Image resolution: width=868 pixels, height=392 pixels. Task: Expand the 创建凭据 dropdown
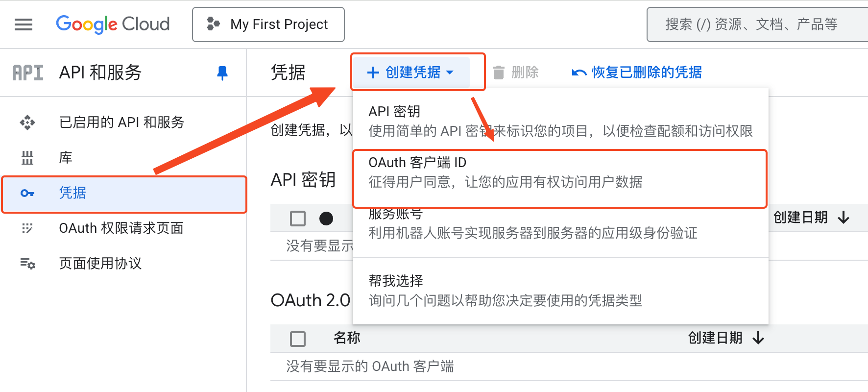coord(411,73)
